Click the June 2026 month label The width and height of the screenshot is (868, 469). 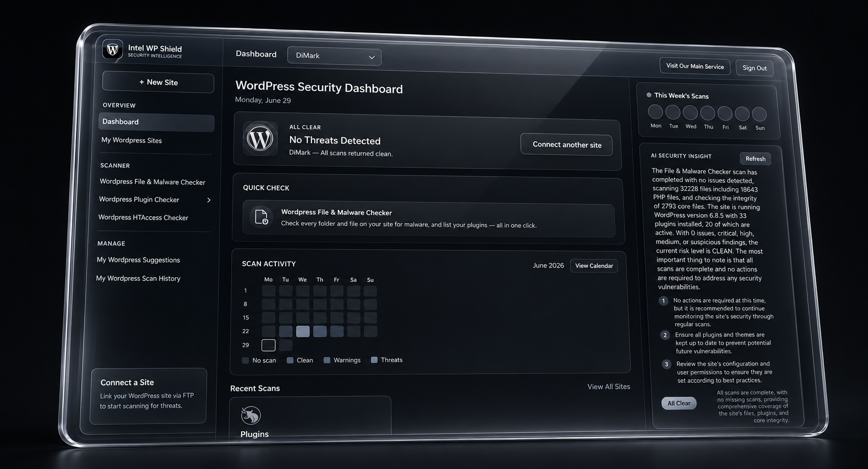(x=548, y=266)
